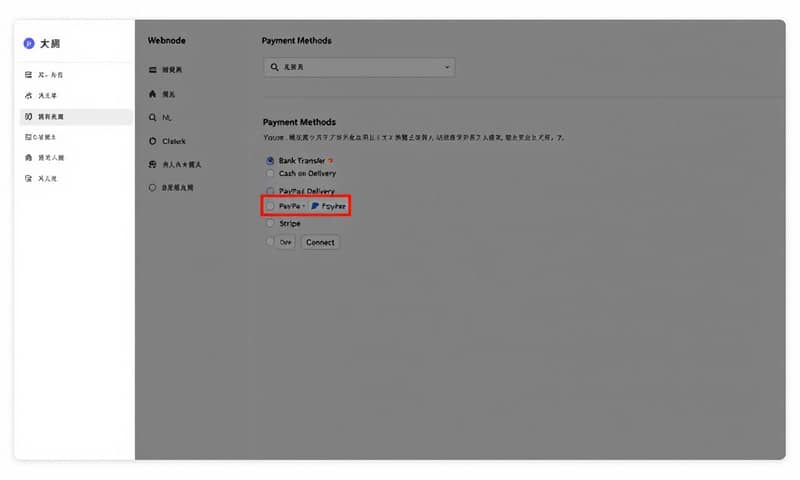Select the radio button left of the Connect row
This screenshot has height=480, width=800.
click(x=270, y=242)
